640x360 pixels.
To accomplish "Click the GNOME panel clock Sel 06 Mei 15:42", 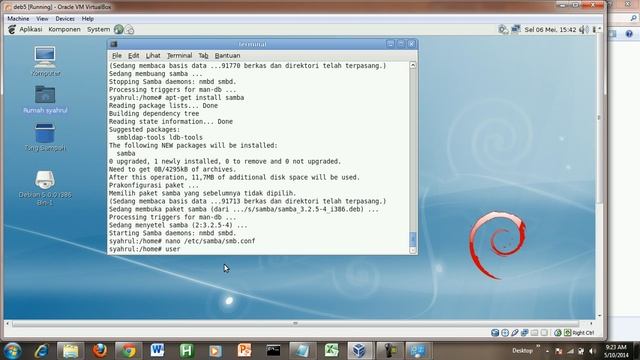I will point(550,29).
